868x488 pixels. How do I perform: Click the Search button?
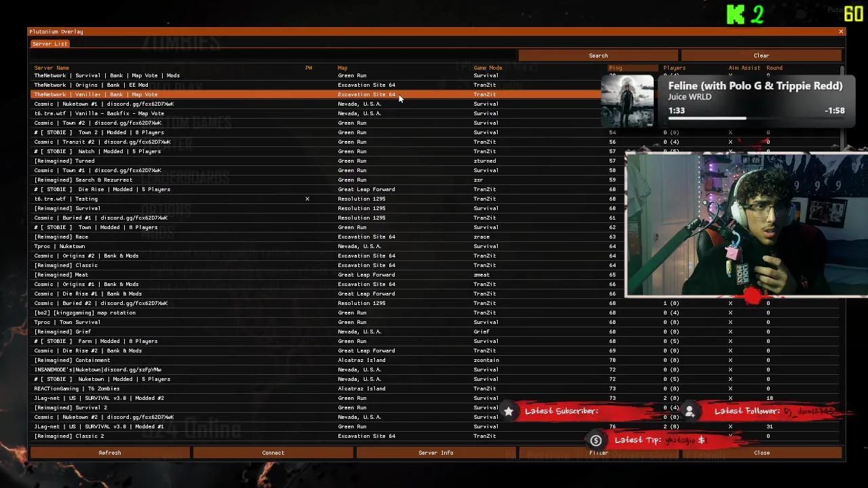(x=598, y=56)
